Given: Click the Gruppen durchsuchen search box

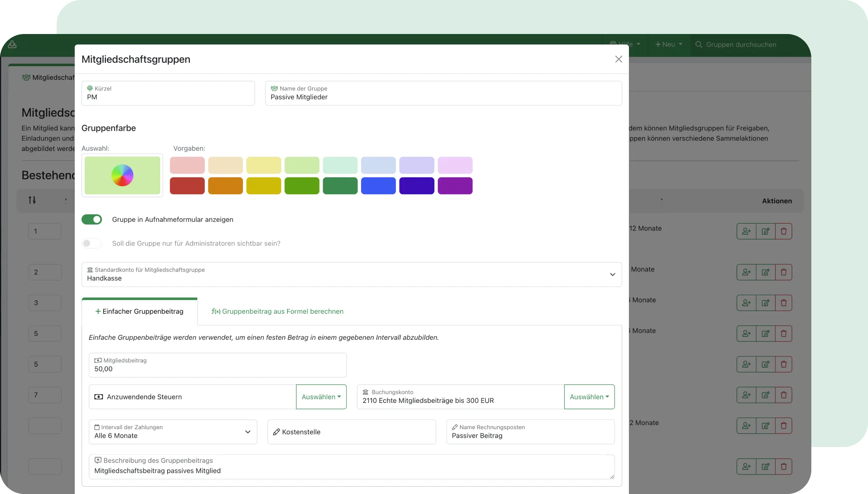Looking at the screenshot, I should (x=741, y=45).
